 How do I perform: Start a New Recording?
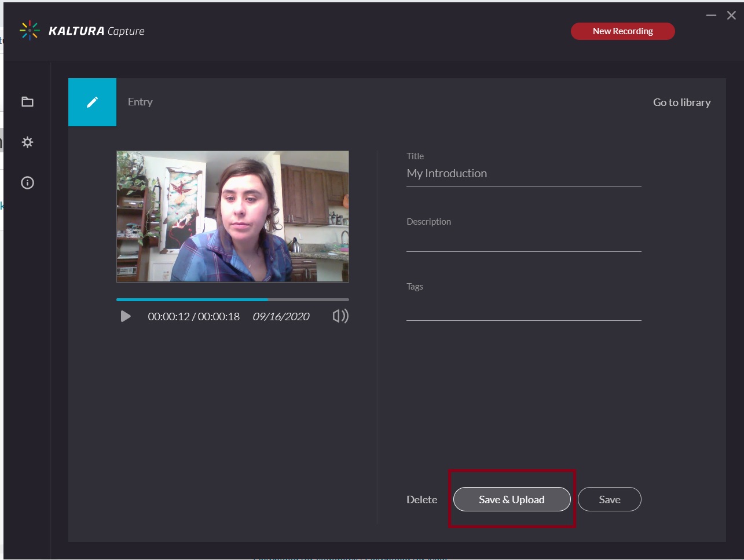coord(622,31)
